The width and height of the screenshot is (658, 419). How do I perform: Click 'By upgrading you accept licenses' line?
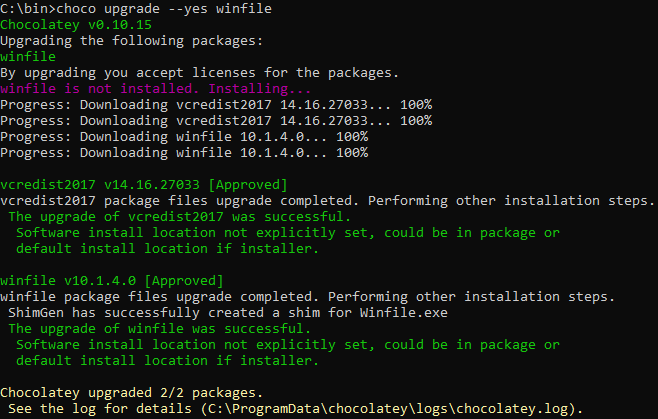[199, 73]
